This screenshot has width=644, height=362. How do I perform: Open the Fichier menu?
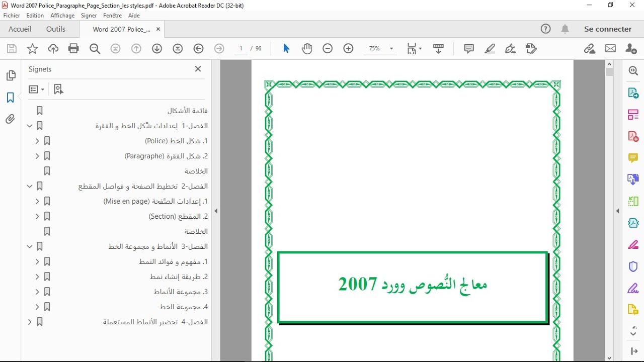[12, 16]
